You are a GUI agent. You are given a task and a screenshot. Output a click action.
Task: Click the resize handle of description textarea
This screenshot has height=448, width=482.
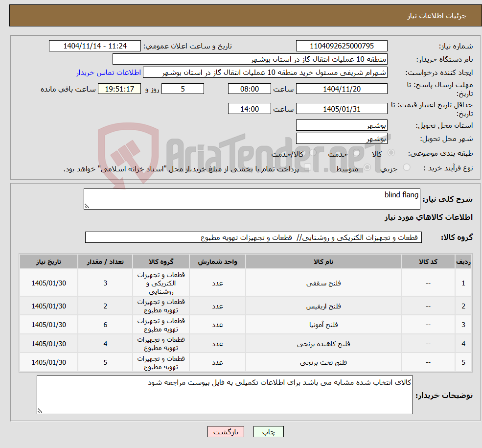pos(87,206)
